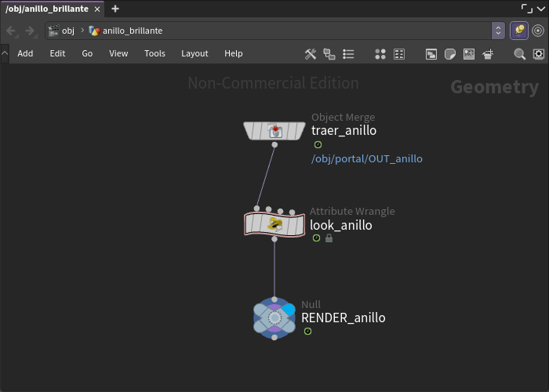549x392 pixels.
Task: Click the look_anillo node name label
Action: pos(341,226)
